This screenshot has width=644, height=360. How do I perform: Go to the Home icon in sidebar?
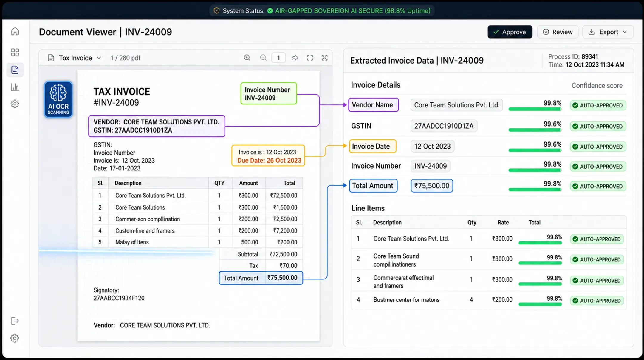pyautogui.click(x=15, y=31)
